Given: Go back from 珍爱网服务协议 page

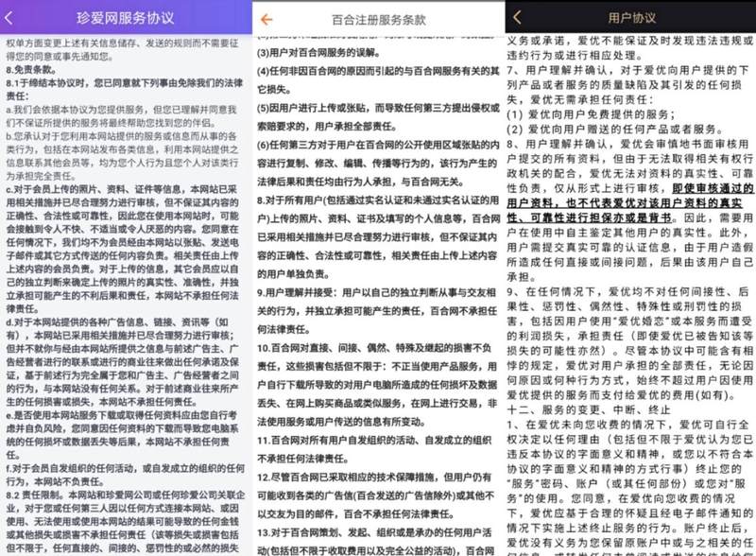Looking at the screenshot, I should pyautogui.click(x=9, y=18).
